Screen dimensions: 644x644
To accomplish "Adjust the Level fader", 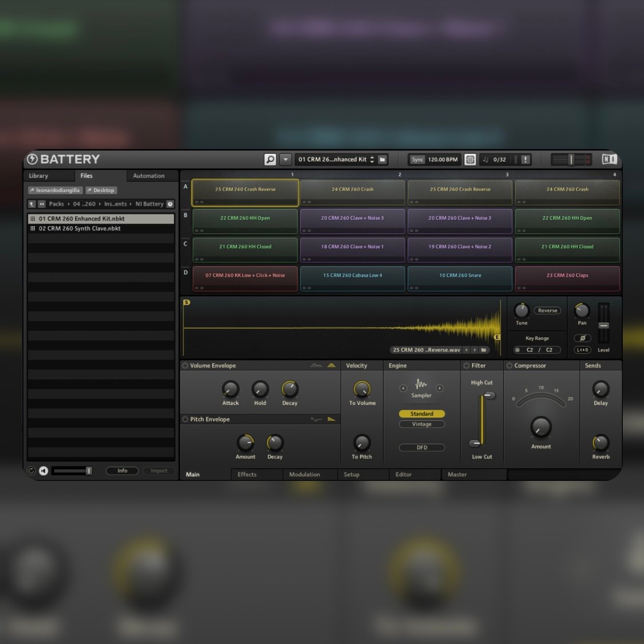I will pos(603,325).
